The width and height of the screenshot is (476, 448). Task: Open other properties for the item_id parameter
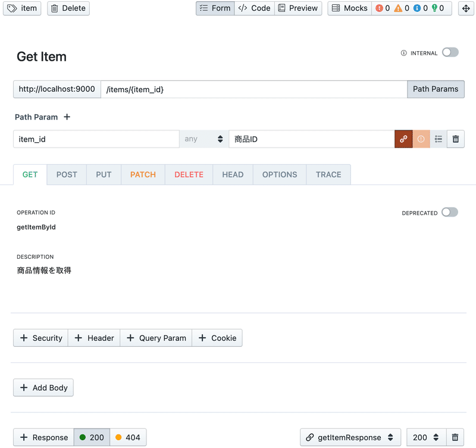click(439, 139)
